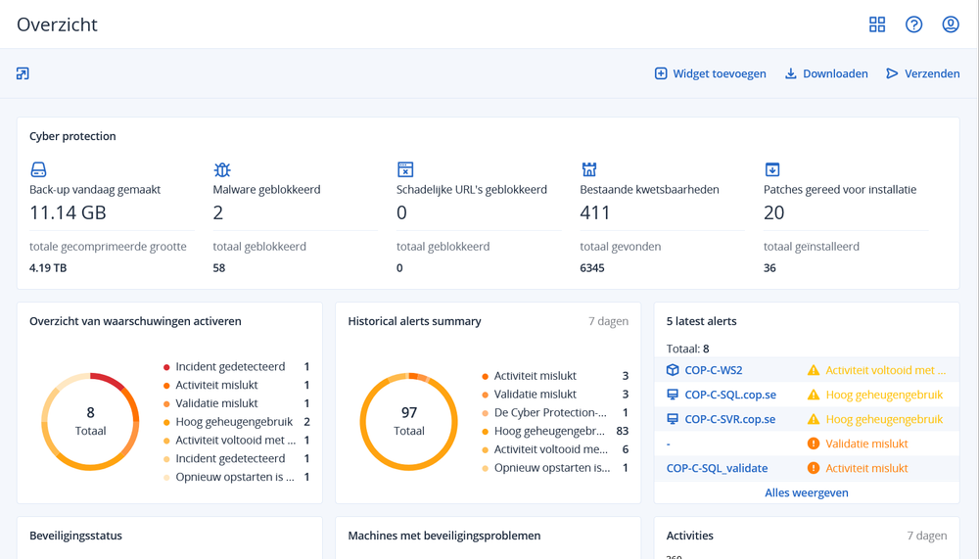Open the COP-C-WS2 alert link
Viewport: 979px width, 560px height.
coord(714,370)
